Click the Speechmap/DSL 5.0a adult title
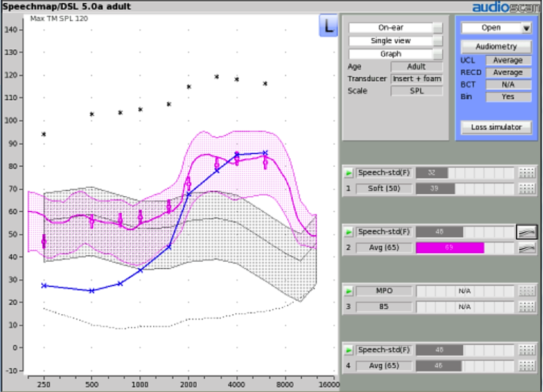 pos(67,6)
